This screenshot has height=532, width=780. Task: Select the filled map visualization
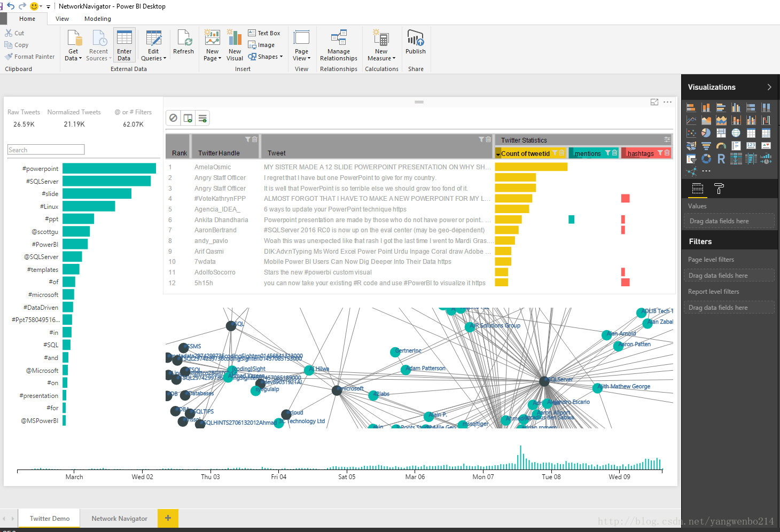point(691,146)
